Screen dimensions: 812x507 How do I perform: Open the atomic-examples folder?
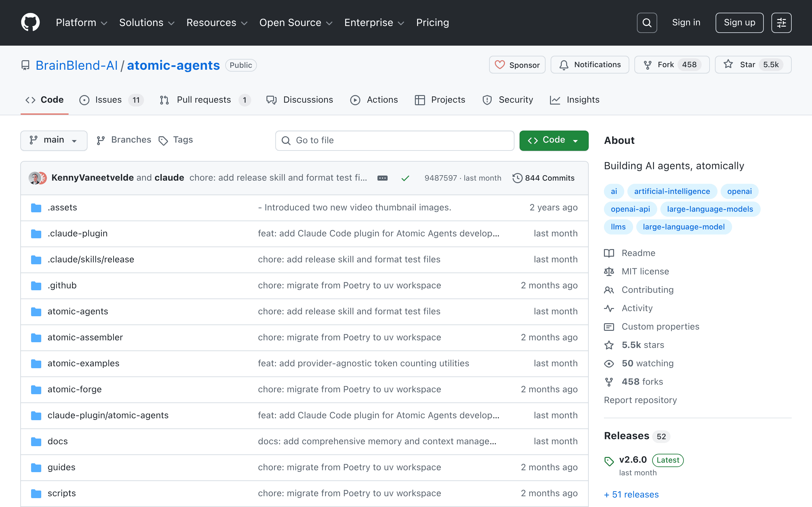83,363
